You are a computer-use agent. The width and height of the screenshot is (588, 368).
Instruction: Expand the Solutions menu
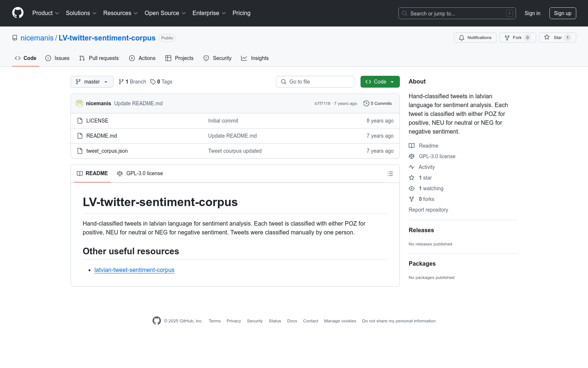coord(81,13)
